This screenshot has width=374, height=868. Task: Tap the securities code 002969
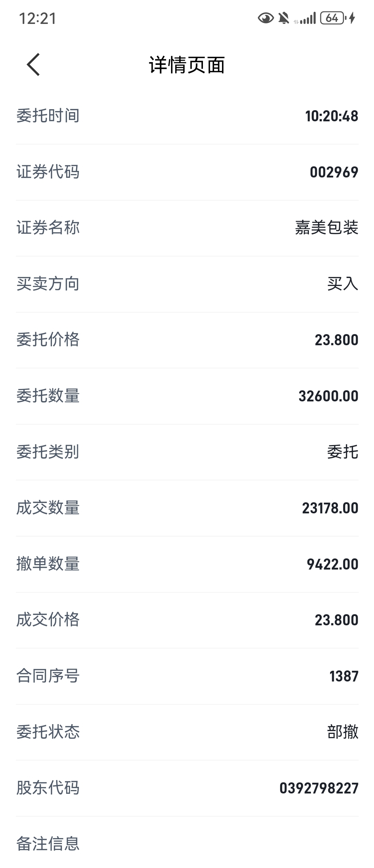pos(334,172)
